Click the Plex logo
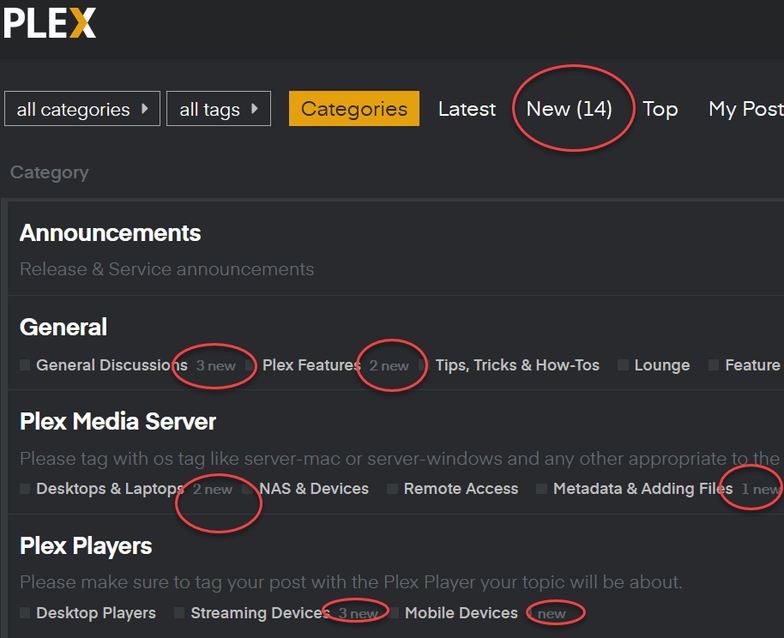 click(50, 23)
